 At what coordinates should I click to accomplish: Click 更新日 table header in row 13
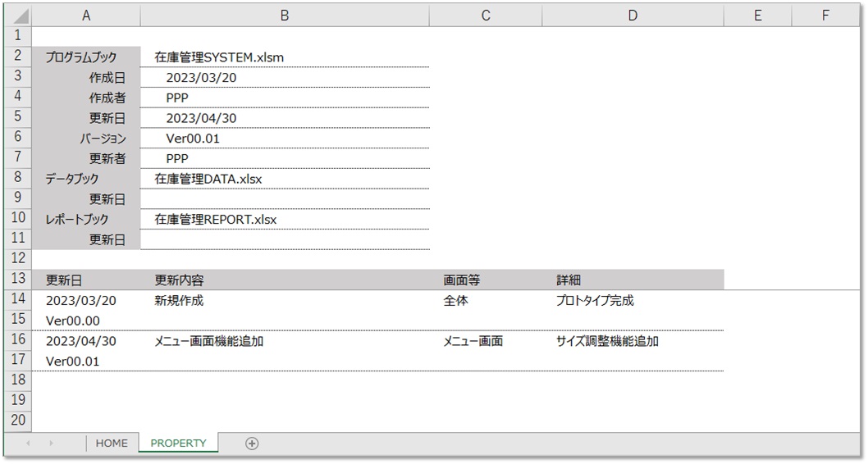(86, 280)
